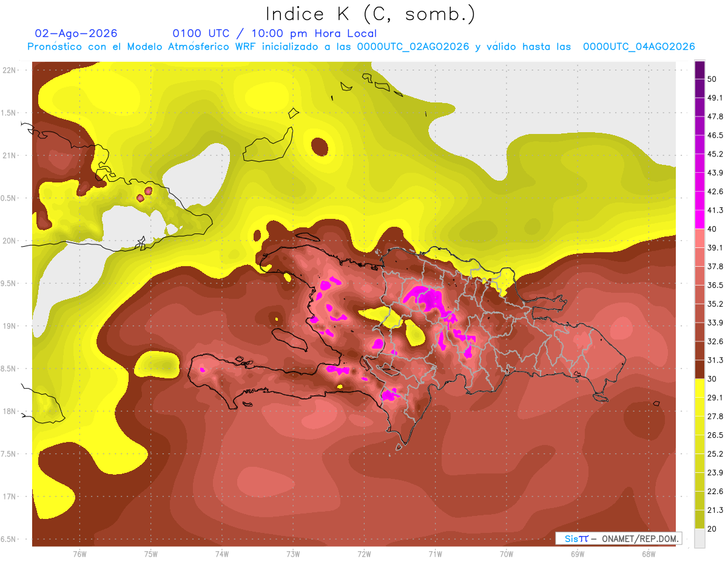Click the '72W' longitude label

[364, 554]
